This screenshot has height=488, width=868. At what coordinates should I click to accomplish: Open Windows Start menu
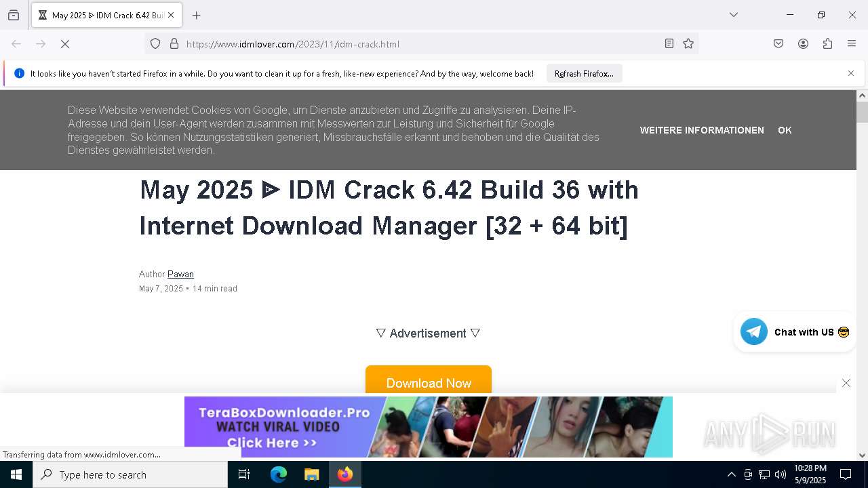coord(16,474)
